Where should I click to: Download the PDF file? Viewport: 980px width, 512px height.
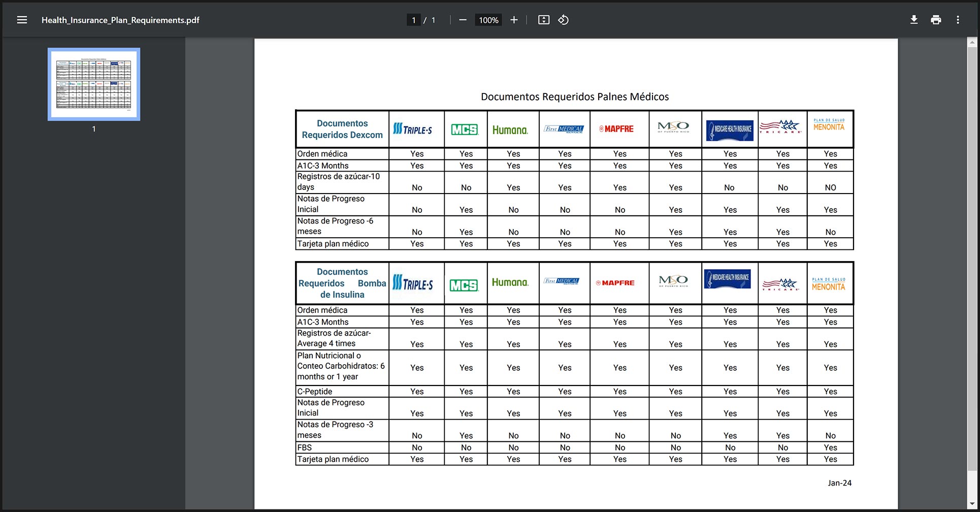click(913, 20)
